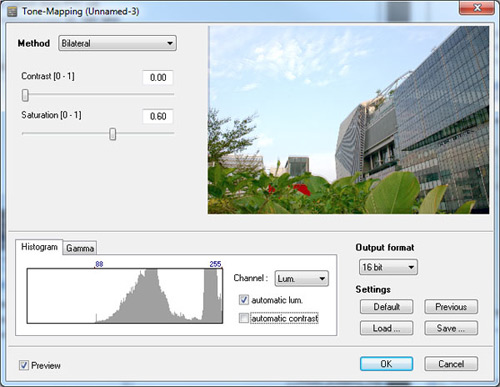Click the Save... settings button
This screenshot has height=387, width=500.
[x=451, y=328]
